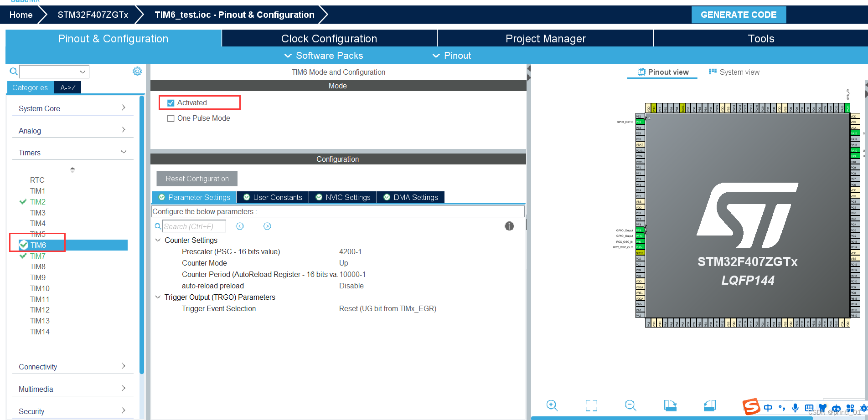This screenshot has height=420, width=868.
Task: Open the Pinout dropdown menu
Action: [451, 56]
